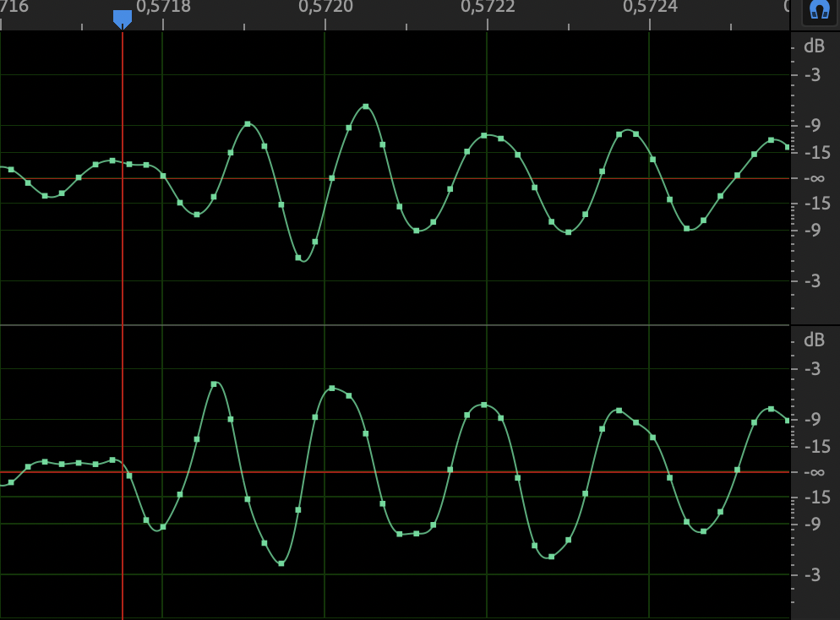Select the lowest sample point in the lower channel

(x=281, y=563)
